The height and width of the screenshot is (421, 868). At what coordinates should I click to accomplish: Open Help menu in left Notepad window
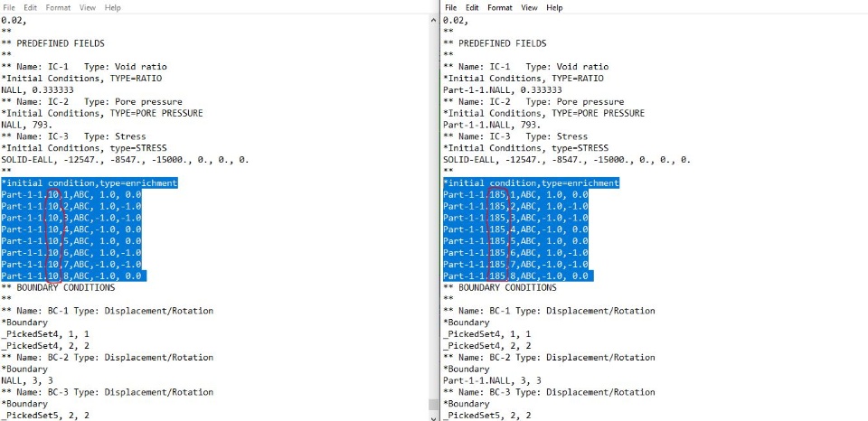(x=112, y=8)
